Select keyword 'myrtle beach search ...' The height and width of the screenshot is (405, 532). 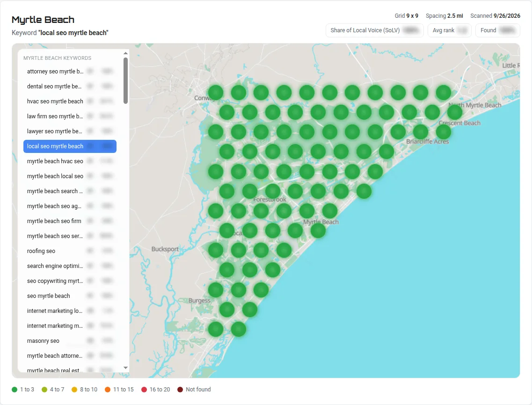[x=70, y=191]
